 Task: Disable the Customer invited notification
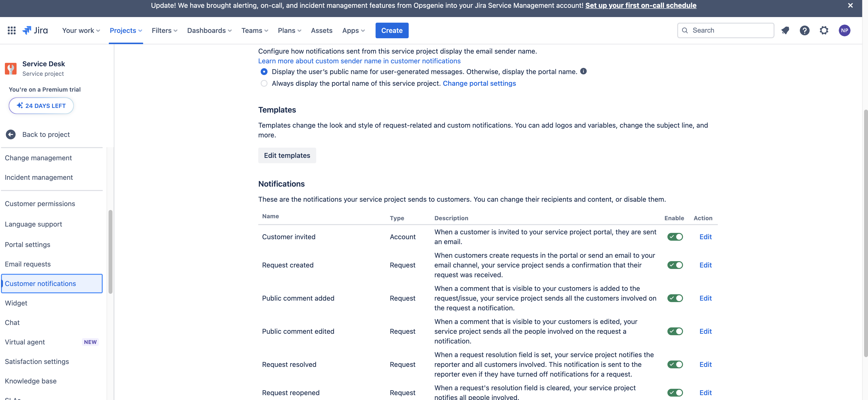click(675, 237)
